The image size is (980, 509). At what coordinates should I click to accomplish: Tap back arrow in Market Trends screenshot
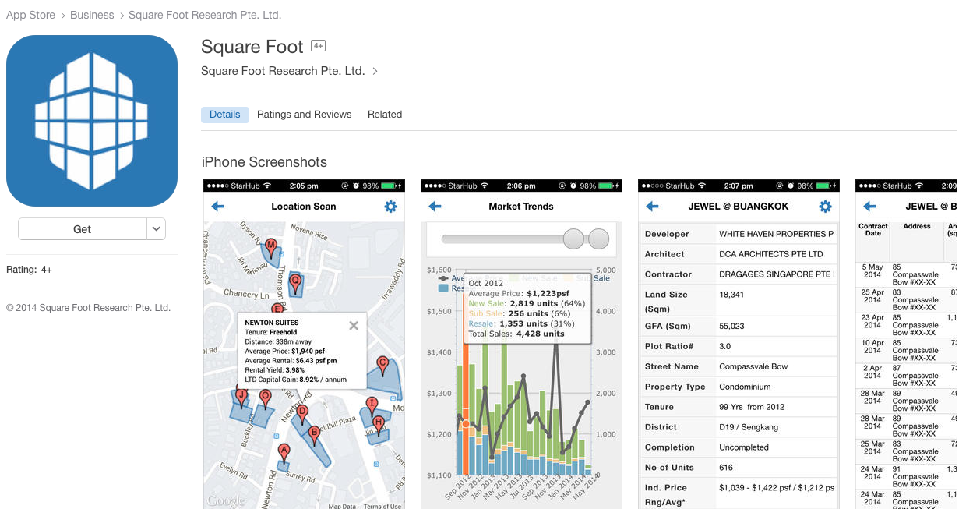(x=435, y=207)
